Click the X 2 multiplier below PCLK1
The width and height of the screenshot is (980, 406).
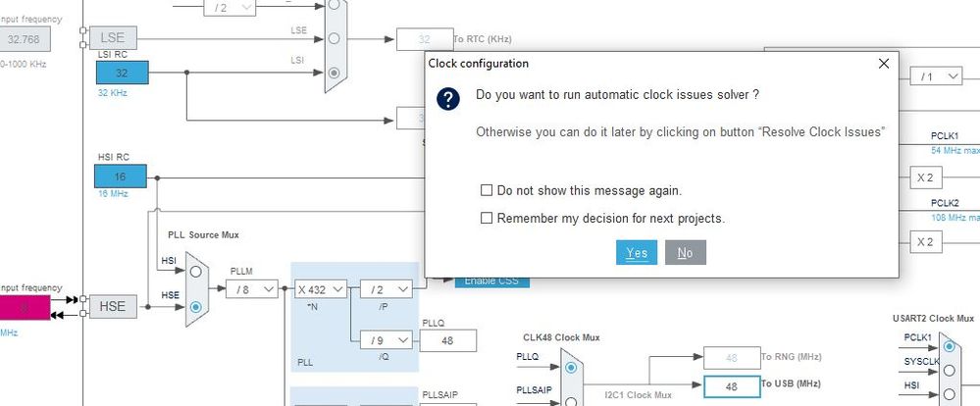[x=926, y=178]
